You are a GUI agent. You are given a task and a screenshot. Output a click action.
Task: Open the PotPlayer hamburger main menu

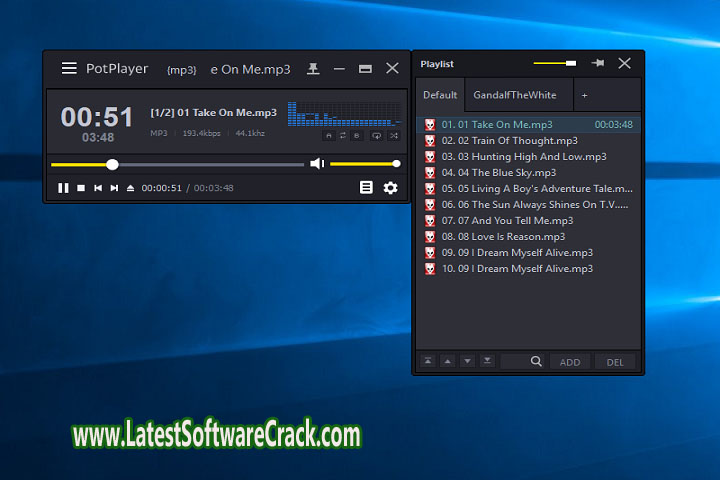pyautogui.click(x=69, y=69)
